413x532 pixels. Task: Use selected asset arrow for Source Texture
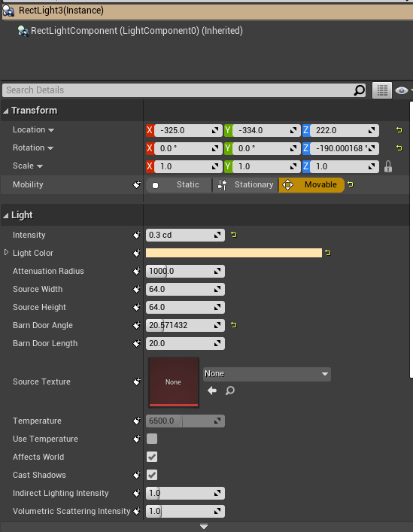pos(212,391)
